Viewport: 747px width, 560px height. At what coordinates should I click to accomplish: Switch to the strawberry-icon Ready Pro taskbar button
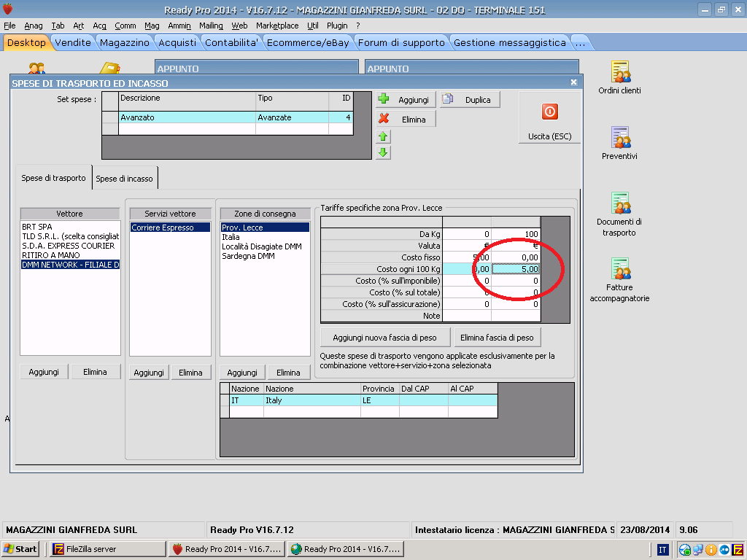227,549
